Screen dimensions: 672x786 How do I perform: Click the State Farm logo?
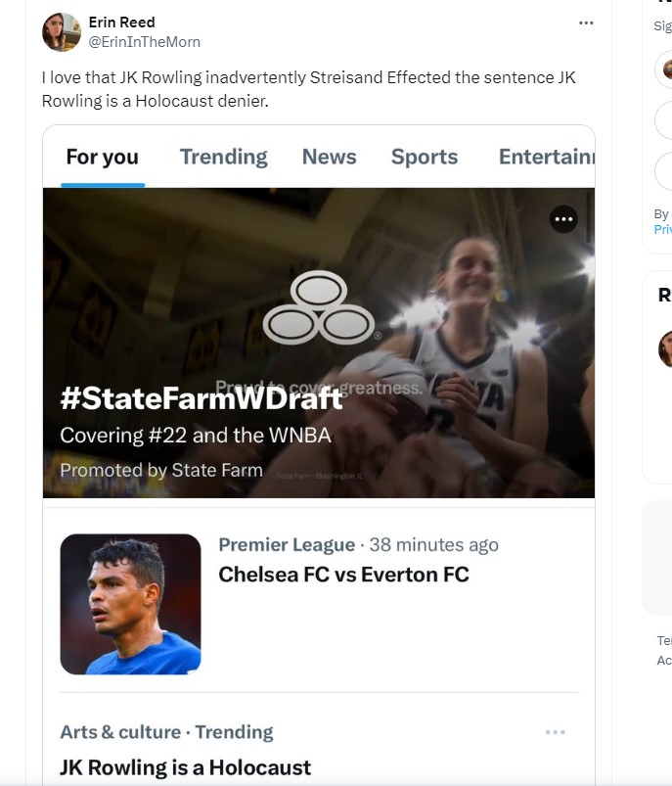[x=319, y=308]
